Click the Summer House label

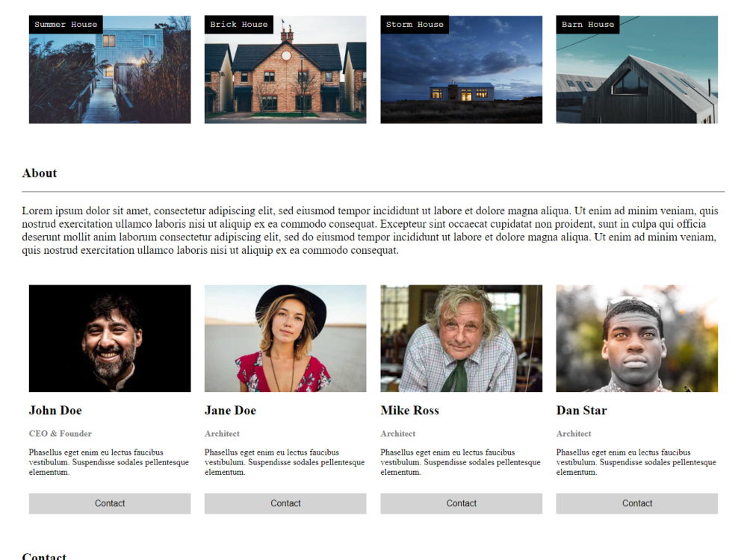[66, 25]
